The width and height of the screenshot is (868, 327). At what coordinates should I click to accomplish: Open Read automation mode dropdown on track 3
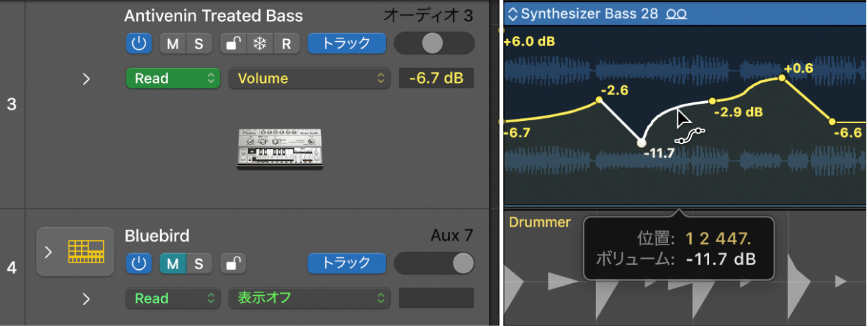coord(173,78)
